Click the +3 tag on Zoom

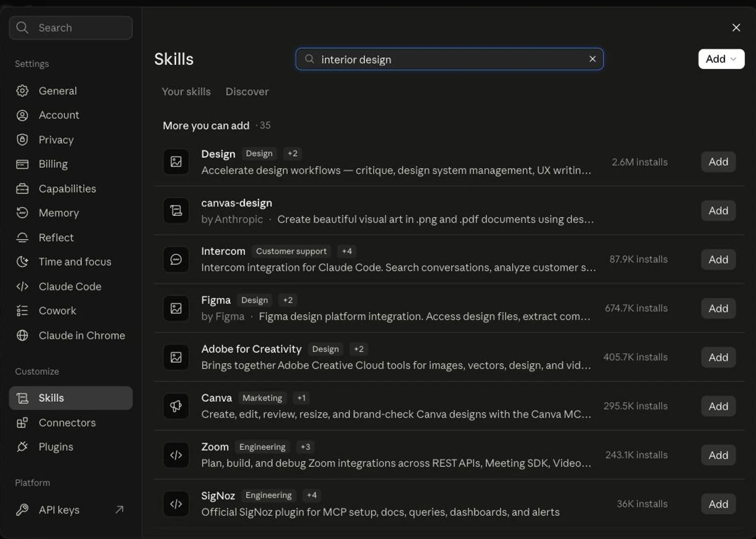click(306, 447)
